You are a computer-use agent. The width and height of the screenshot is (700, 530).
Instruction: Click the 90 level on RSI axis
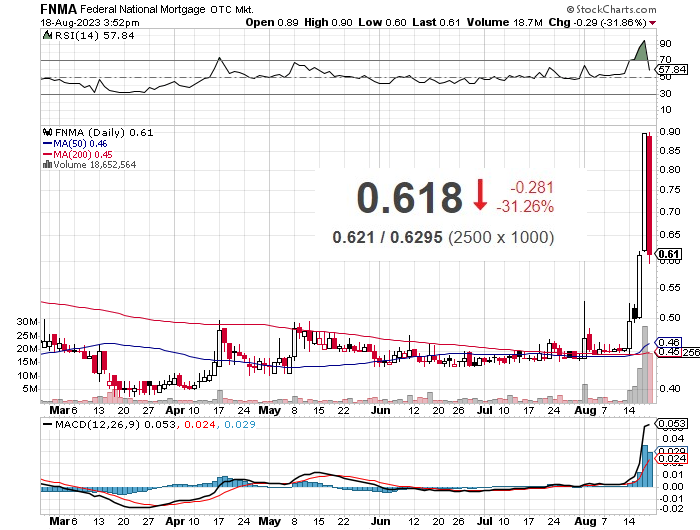[665, 44]
